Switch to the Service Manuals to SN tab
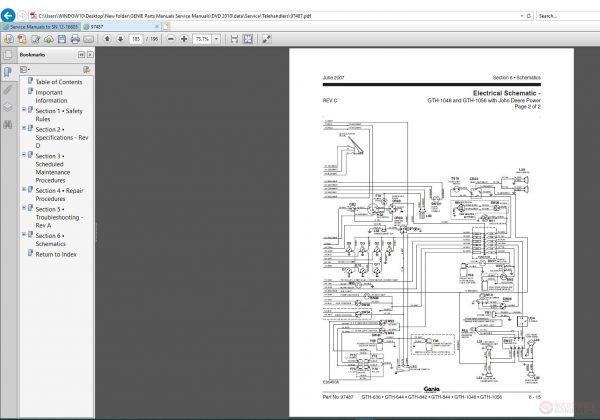 point(41,27)
